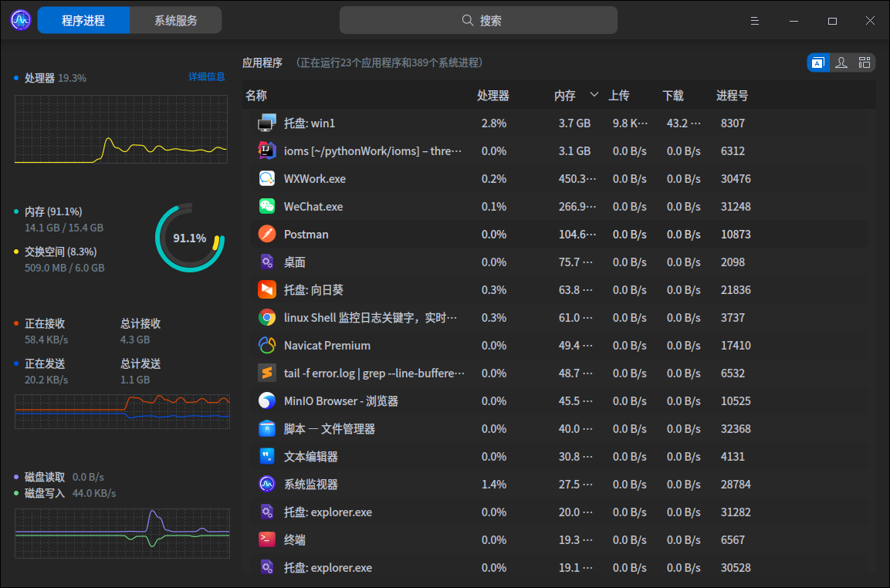Sort by 进程号 column header
The image size is (890, 588).
[733, 96]
